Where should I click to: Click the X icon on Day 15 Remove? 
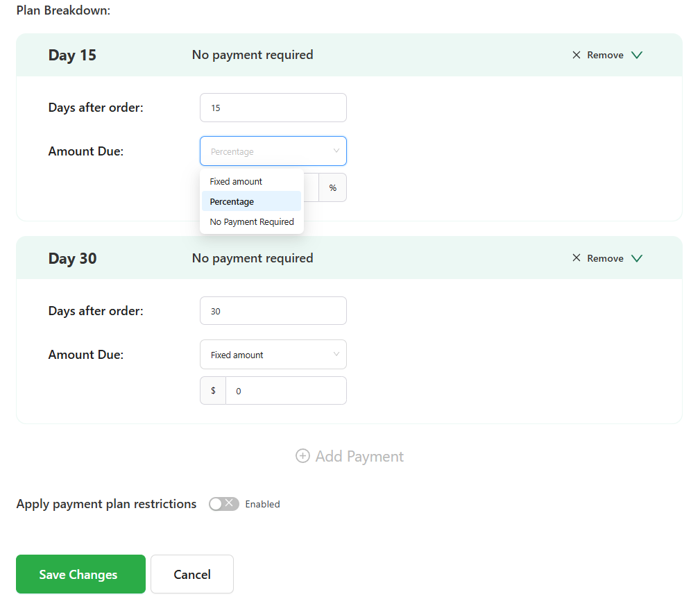(x=577, y=55)
